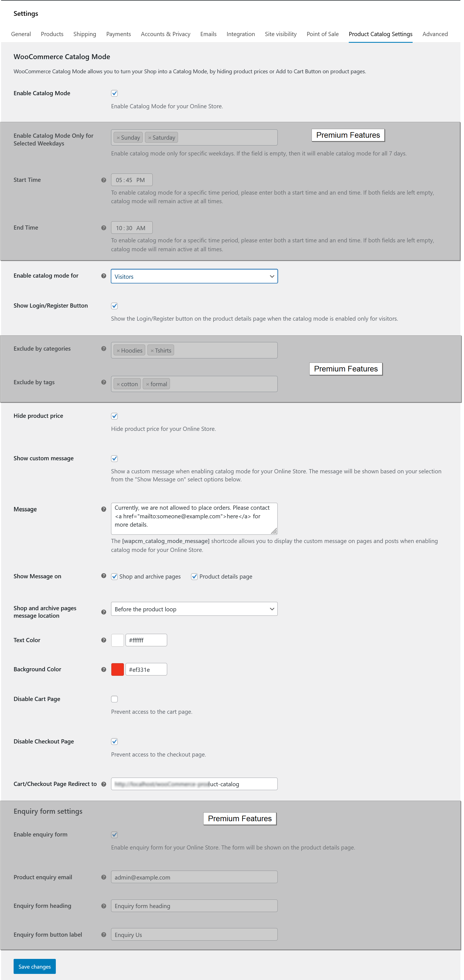Uncheck Product details page option
The width and height of the screenshot is (464, 980).
194,576
